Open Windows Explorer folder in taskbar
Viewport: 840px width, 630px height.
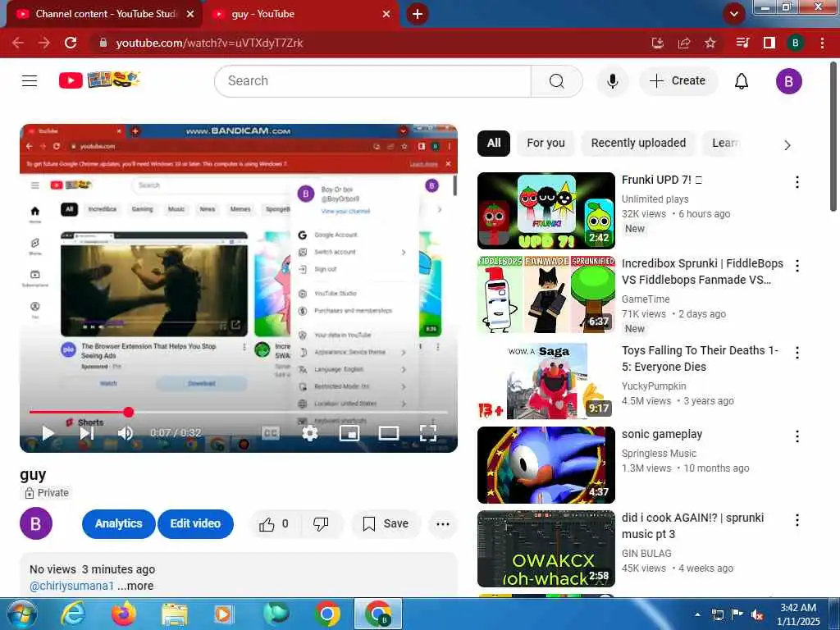[175, 614]
